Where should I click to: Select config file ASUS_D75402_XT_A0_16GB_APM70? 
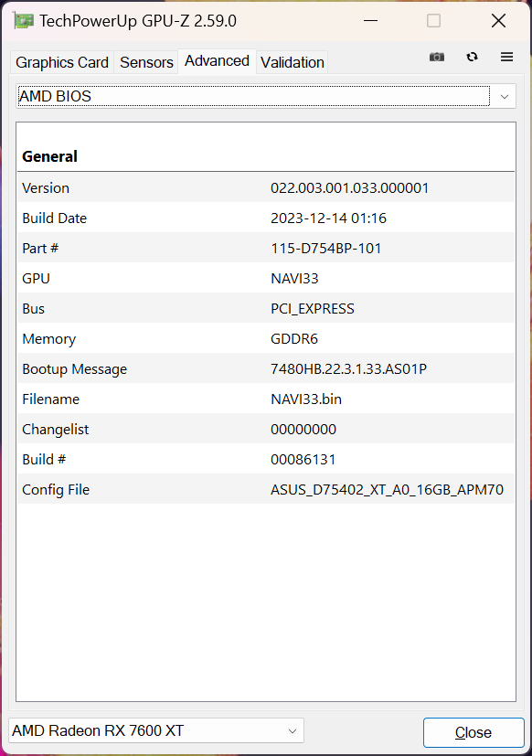coord(387,490)
